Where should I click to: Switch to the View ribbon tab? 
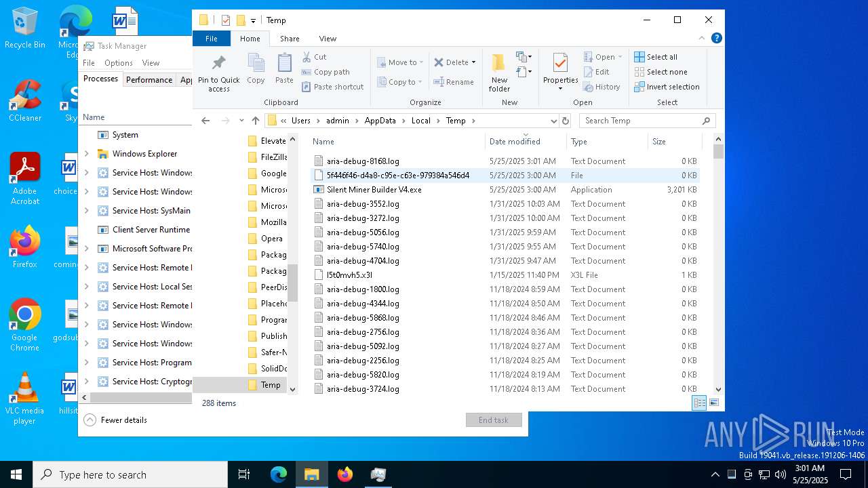[x=328, y=39]
